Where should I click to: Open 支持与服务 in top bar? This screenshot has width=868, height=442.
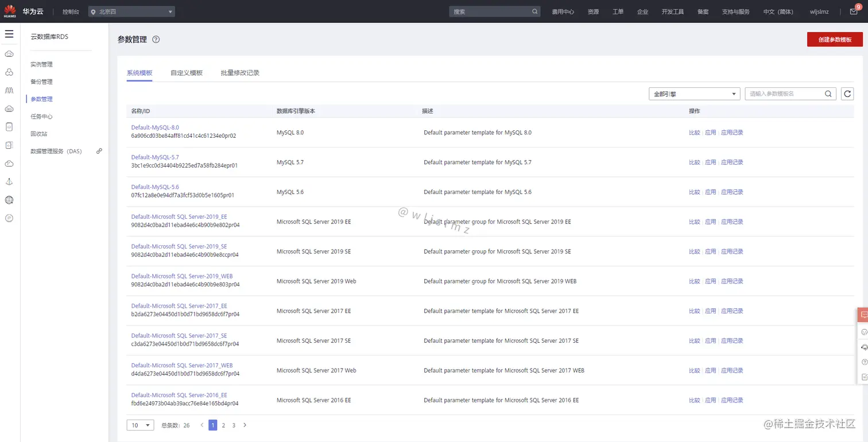[736, 11]
